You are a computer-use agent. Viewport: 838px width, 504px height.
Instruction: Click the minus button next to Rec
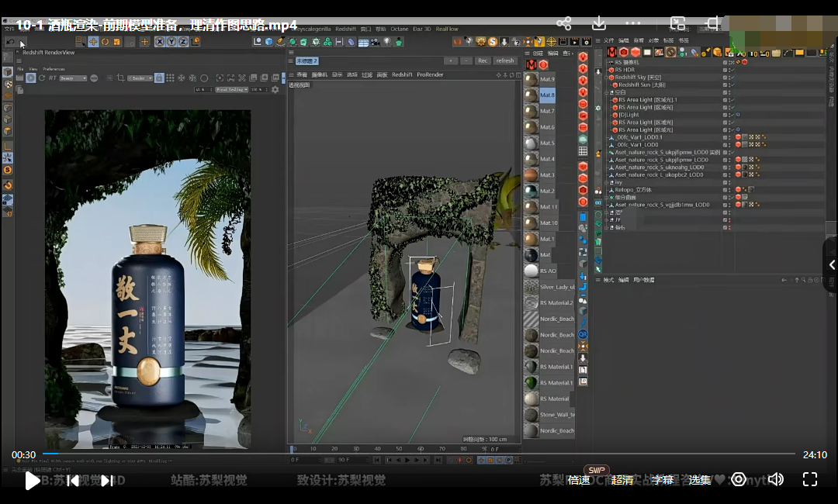466,60
